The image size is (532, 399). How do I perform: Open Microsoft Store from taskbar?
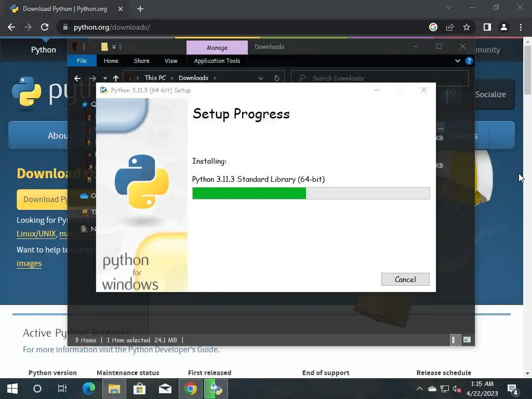pos(139,389)
